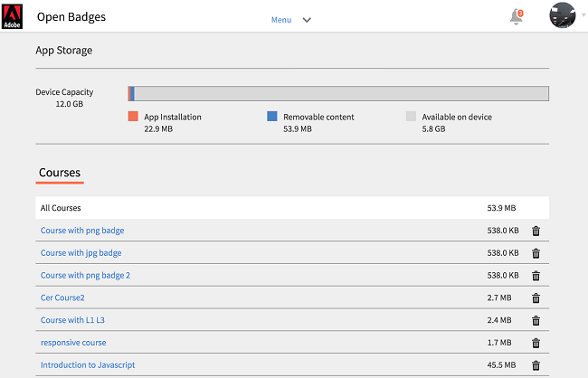Open Course with png badge link

(x=82, y=231)
